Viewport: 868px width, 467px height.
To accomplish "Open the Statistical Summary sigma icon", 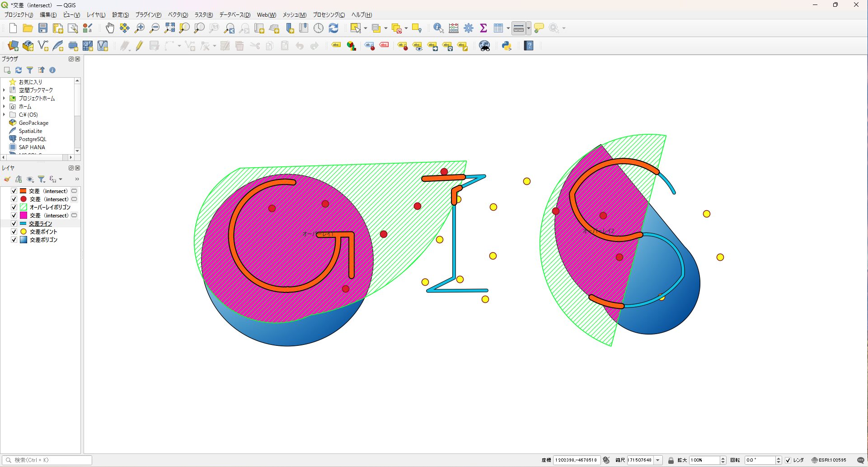I will point(483,28).
